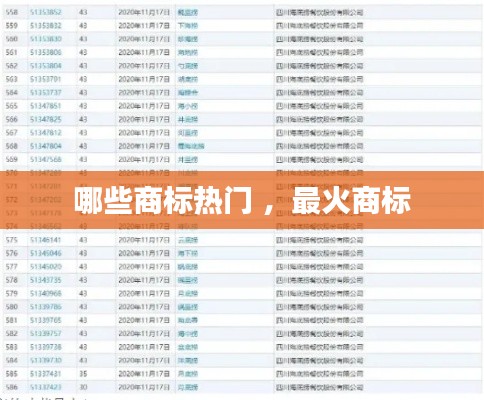Open trademark name 下海捞 in row 559
The width and height of the screenshot is (484, 400).
[188, 26]
